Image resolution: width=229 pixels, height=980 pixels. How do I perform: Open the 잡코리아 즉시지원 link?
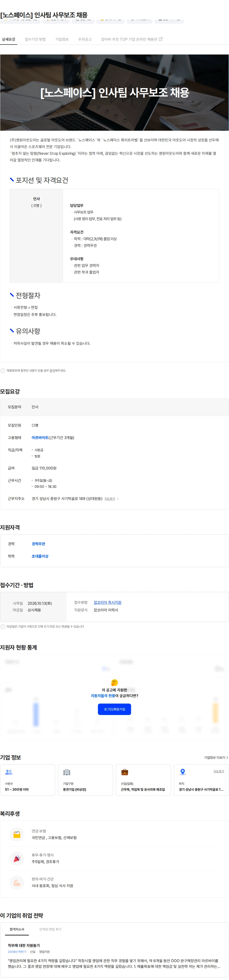pyautogui.click(x=107, y=603)
